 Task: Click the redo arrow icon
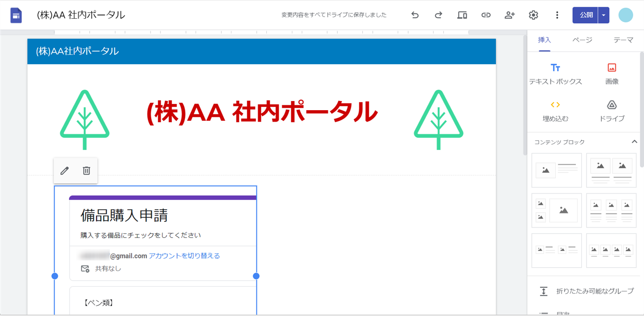tap(438, 15)
